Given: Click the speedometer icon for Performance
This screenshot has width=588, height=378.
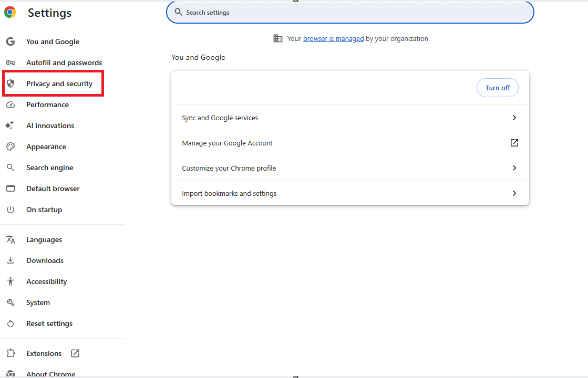Looking at the screenshot, I should pos(11,104).
